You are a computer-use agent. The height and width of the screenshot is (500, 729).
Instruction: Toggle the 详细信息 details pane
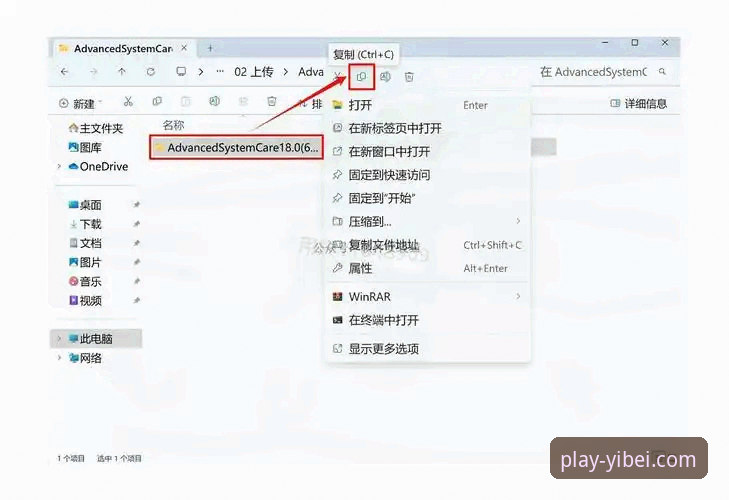point(638,103)
